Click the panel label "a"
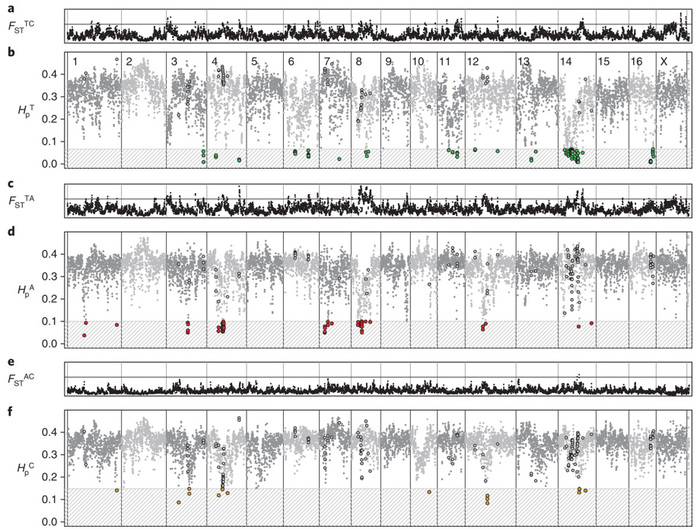The image size is (700, 532). coord(7,6)
